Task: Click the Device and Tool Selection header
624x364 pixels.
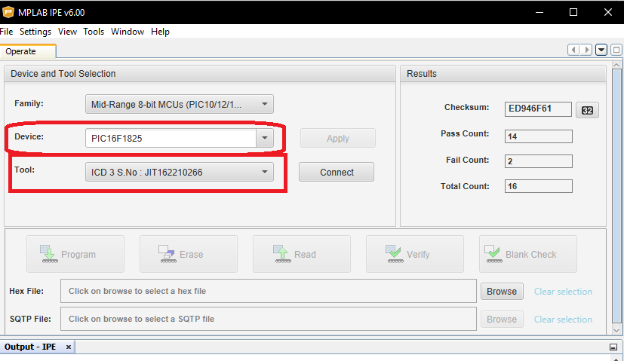Action: 200,74
